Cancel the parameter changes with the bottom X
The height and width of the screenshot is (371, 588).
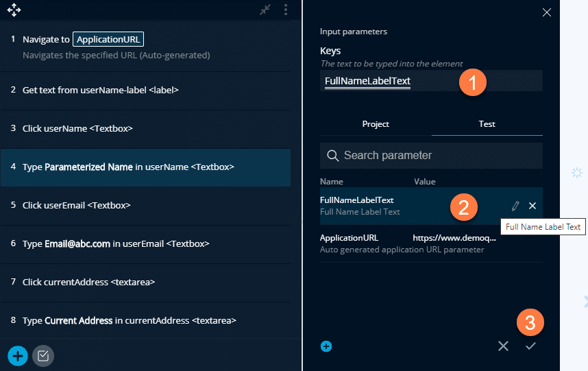pyautogui.click(x=503, y=346)
